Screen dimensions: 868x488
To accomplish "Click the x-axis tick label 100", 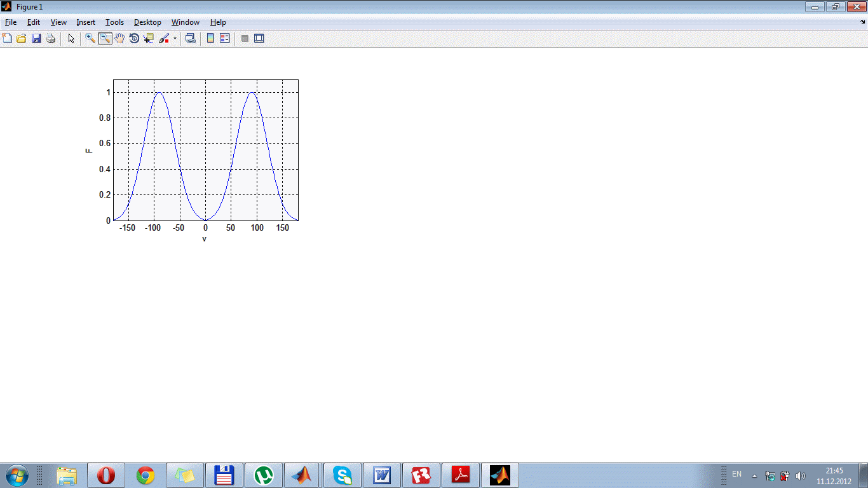I will (x=257, y=227).
